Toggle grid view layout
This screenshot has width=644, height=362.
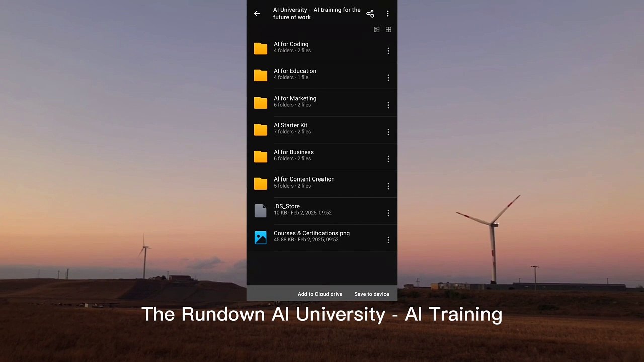[x=388, y=30]
